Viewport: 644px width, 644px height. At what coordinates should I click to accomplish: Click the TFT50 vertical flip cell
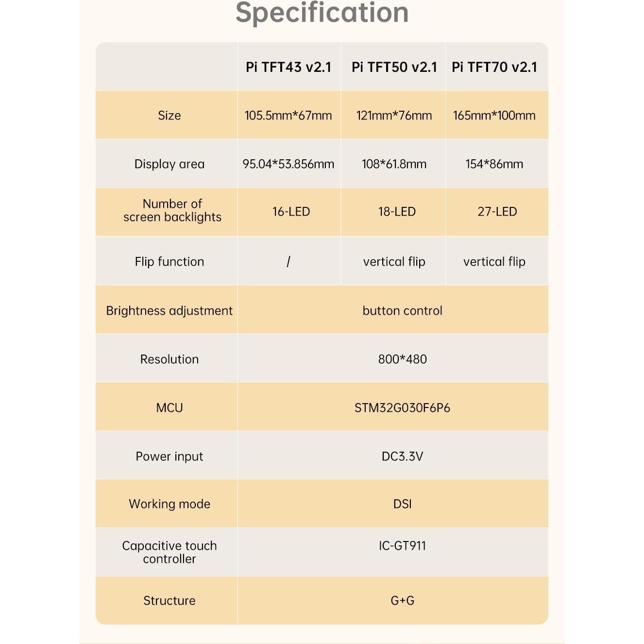pos(394,262)
